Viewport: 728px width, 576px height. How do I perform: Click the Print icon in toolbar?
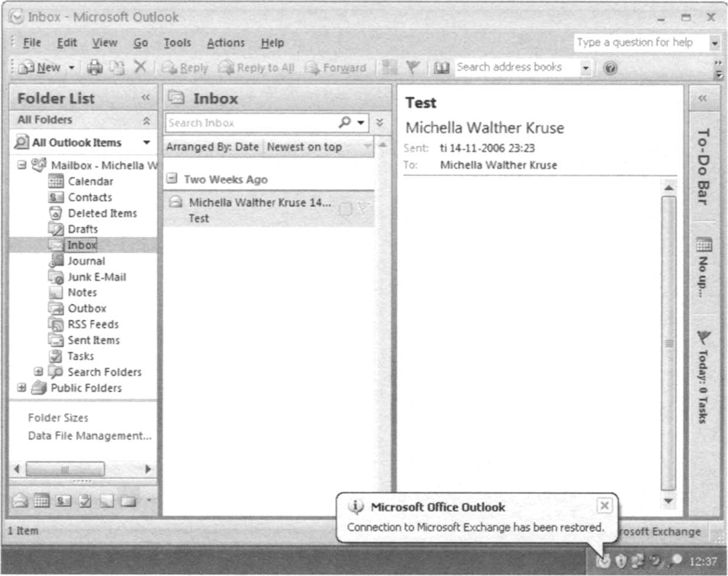[x=95, y=68]
